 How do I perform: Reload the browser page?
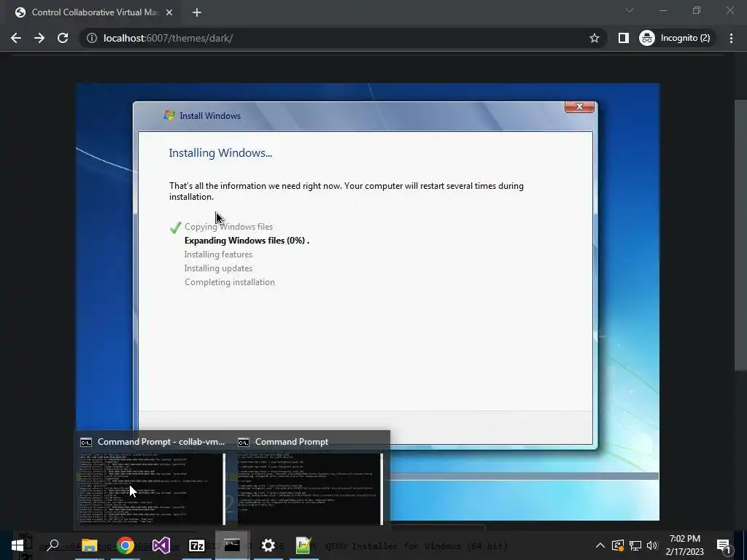click(x=63, y=38)
